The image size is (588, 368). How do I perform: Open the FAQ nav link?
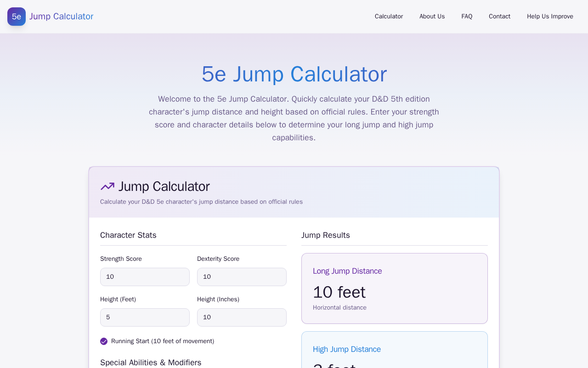coord(467,17)
